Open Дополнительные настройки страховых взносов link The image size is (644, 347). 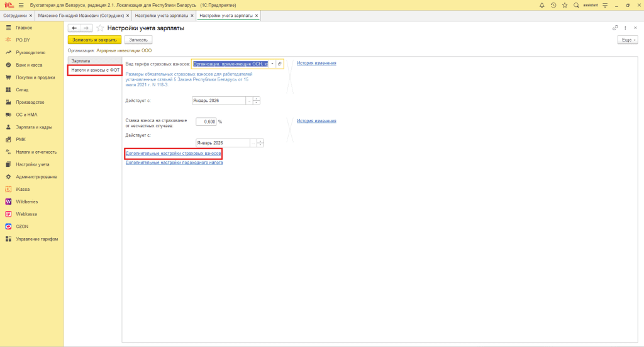173,154
